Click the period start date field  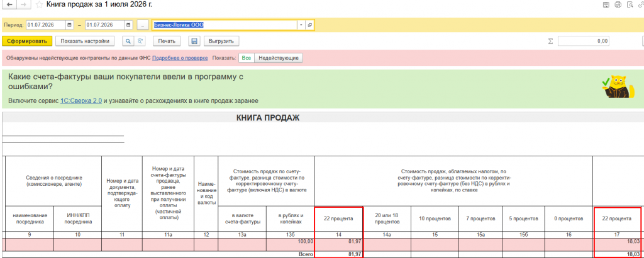coord(46,25)
